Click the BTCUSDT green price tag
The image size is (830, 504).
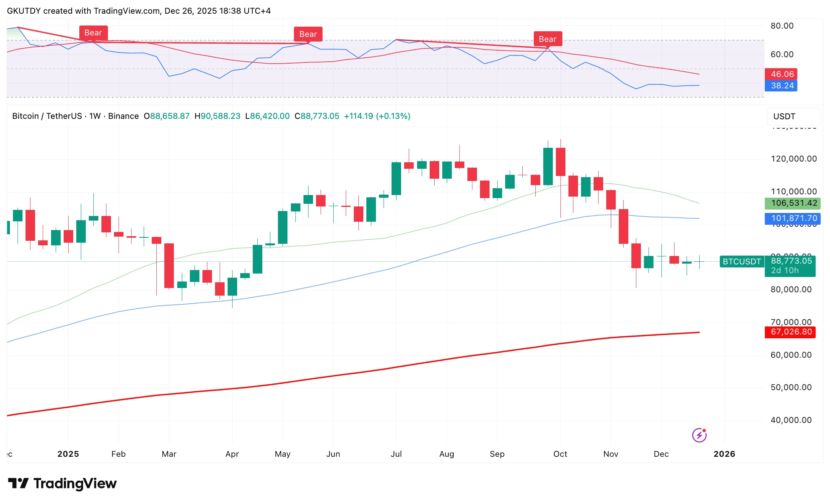pyautogui.click(x=741, y=262)
